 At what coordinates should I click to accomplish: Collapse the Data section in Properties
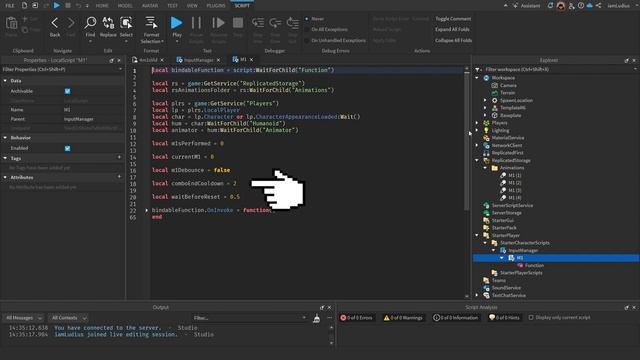click(5, 81)
